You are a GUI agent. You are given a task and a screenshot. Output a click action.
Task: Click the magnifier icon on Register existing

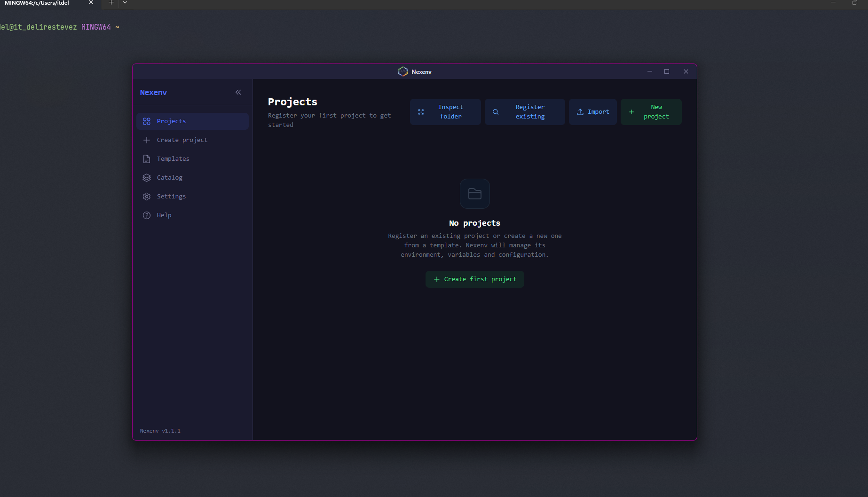point(496,112)
